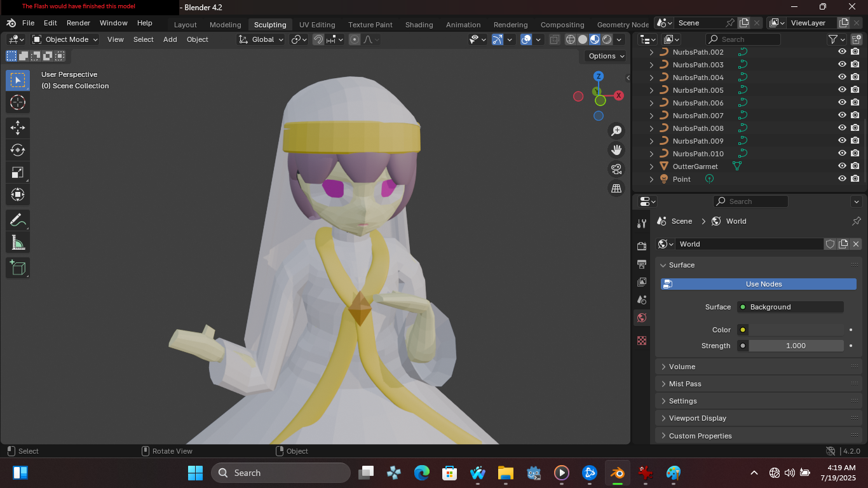
Task: Hide NurbsPath.002 with its eye icon
Action: (x=842, y=52)
